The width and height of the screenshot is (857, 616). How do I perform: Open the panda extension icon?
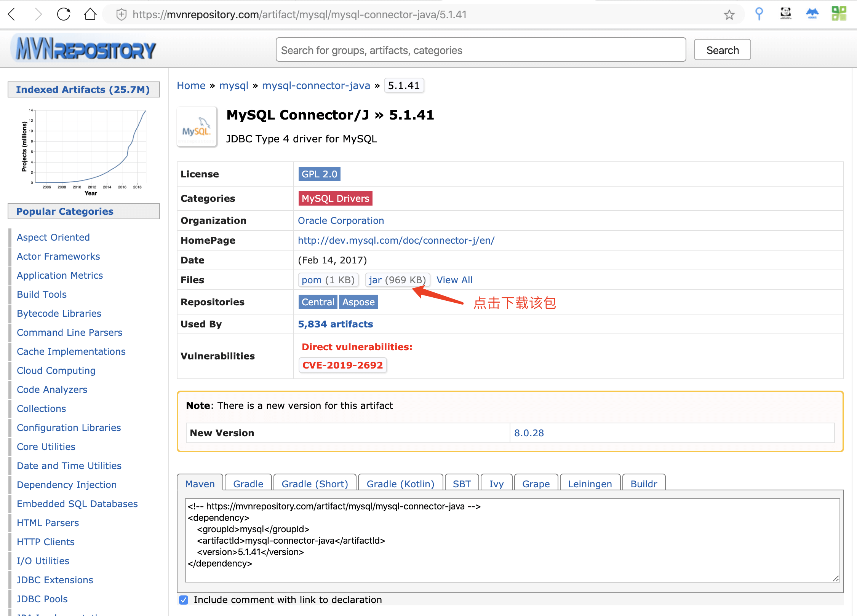785,14
